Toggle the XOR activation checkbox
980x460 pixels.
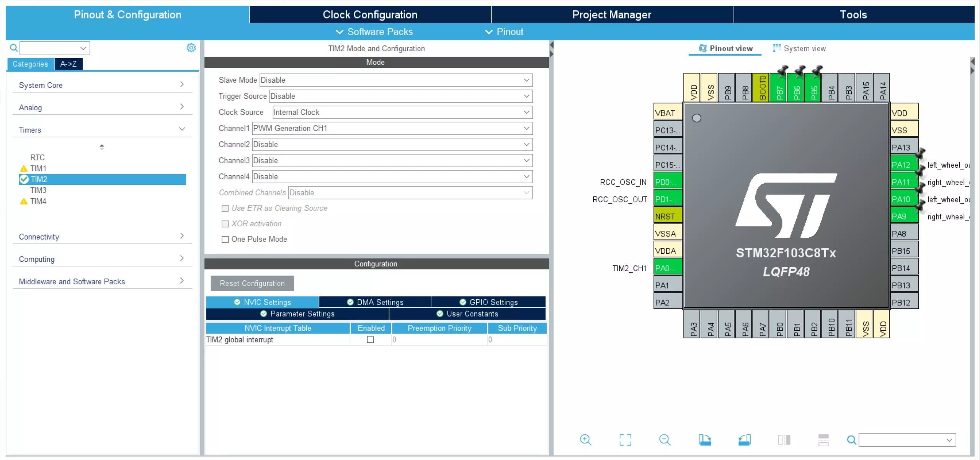225,224
